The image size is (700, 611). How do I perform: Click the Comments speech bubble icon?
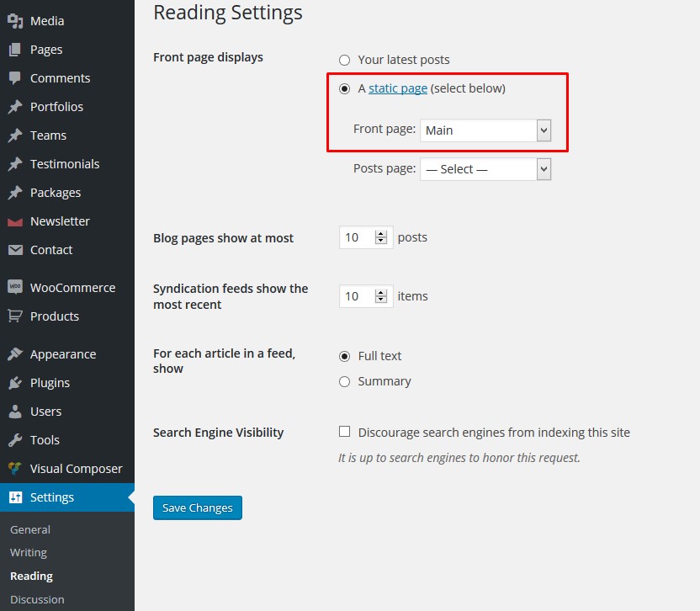[15, 78]
